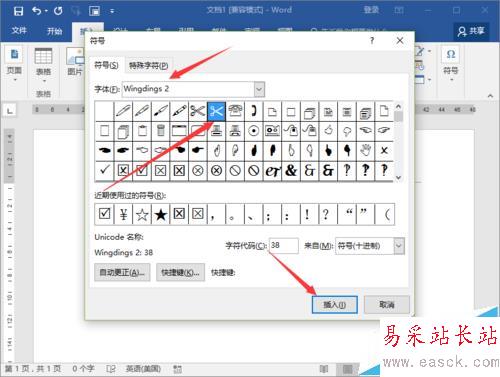Close the Symbol dialog

(x=400, y=41)
